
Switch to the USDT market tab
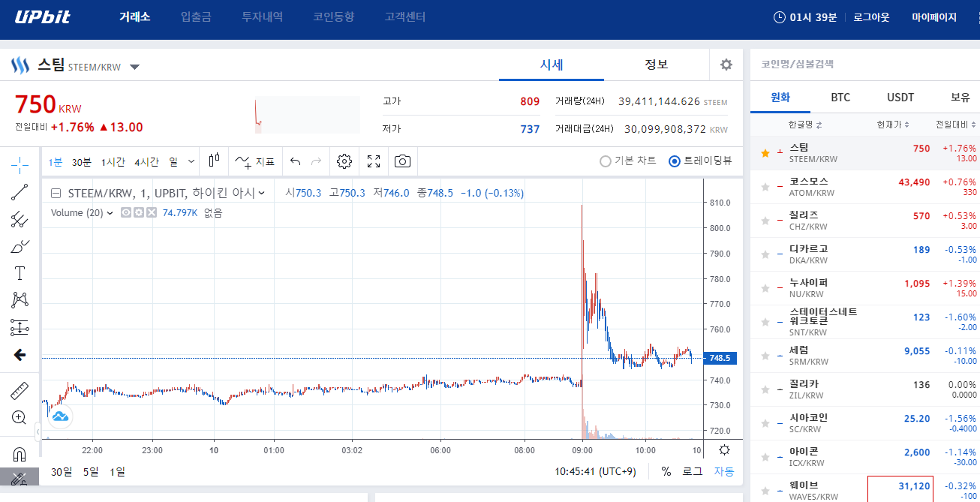(x=900, y=98)
